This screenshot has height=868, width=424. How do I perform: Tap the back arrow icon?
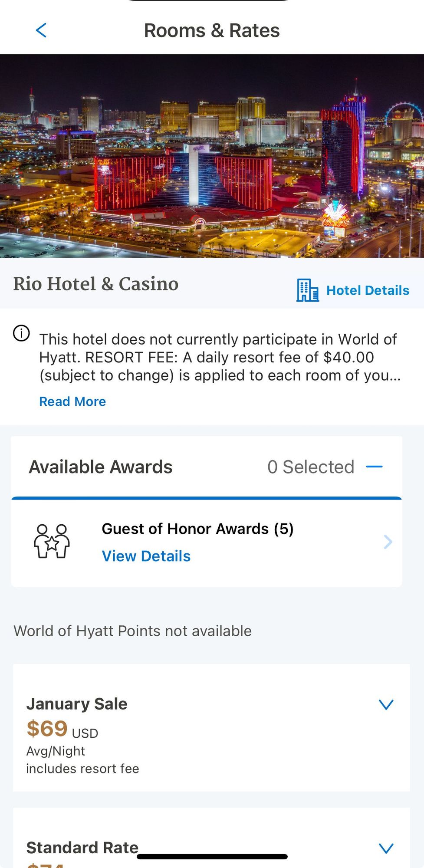(41, 30)
